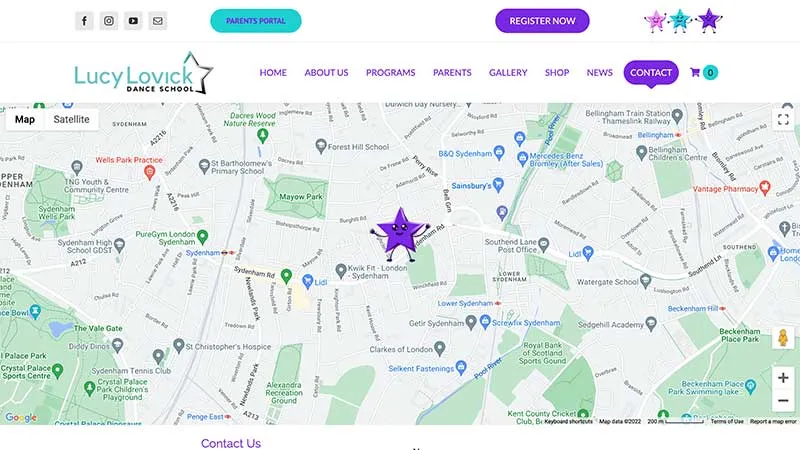Viewport: 800px width, 450px height.
Task: Zoom in on the map
Action: point(783,378)
